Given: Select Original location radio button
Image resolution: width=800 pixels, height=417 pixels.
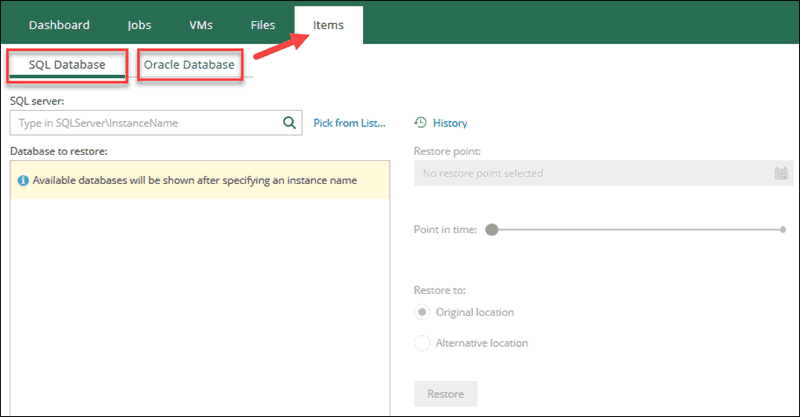Looking at the screenshot, I should coord(422,312).
